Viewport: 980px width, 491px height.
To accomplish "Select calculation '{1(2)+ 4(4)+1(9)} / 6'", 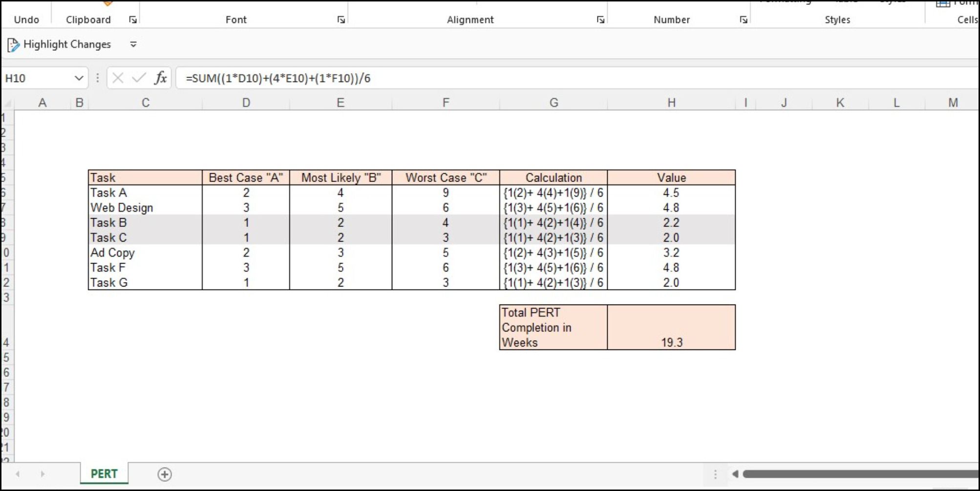I will [554, 193].
